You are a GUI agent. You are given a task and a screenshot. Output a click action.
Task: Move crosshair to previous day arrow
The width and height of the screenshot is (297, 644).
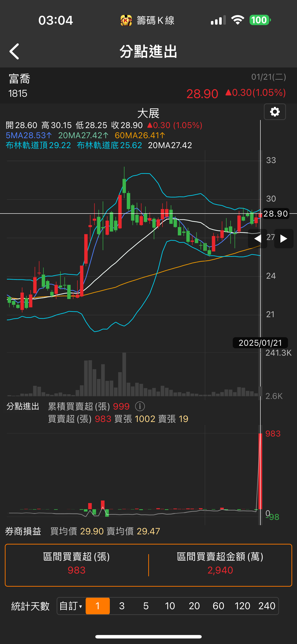(x=257, y=238)
